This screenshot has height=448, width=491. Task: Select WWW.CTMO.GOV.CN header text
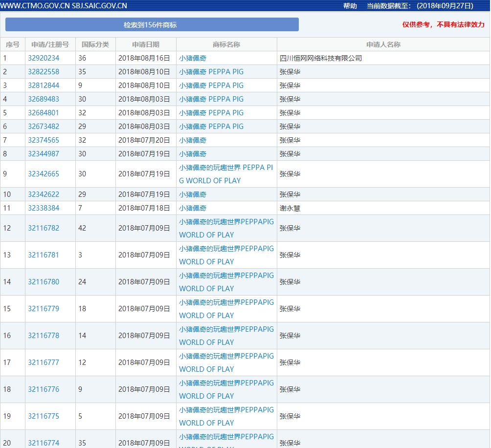35,6
